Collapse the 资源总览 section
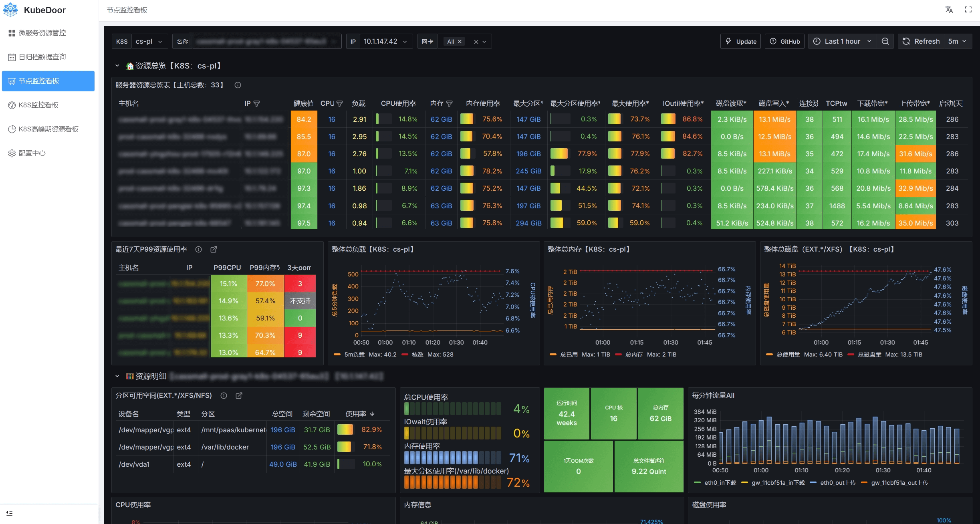The width and height of the screenshot is (980, 524). point(117,66)
